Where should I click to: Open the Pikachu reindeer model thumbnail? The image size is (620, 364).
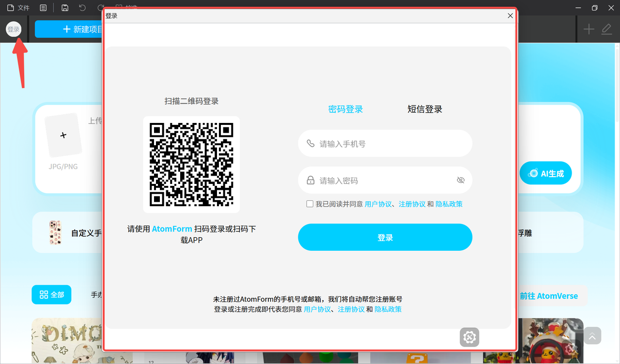[x=550, y=340]
